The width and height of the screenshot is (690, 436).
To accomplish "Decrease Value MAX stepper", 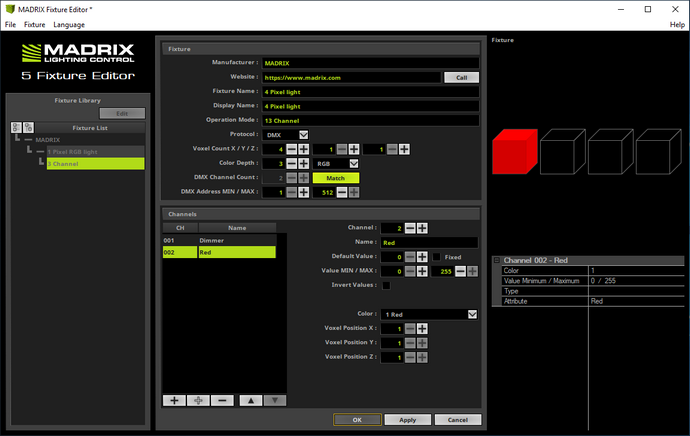I will 460,271.
